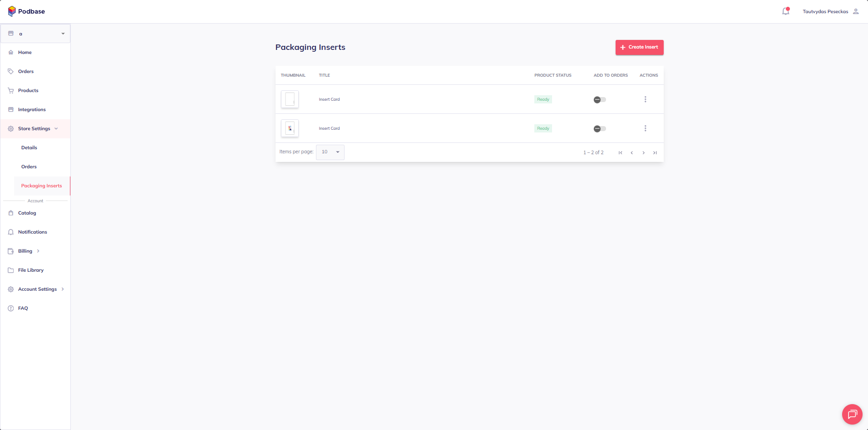
Task: Open the notifications bell in header
Action: click(785, 11)
